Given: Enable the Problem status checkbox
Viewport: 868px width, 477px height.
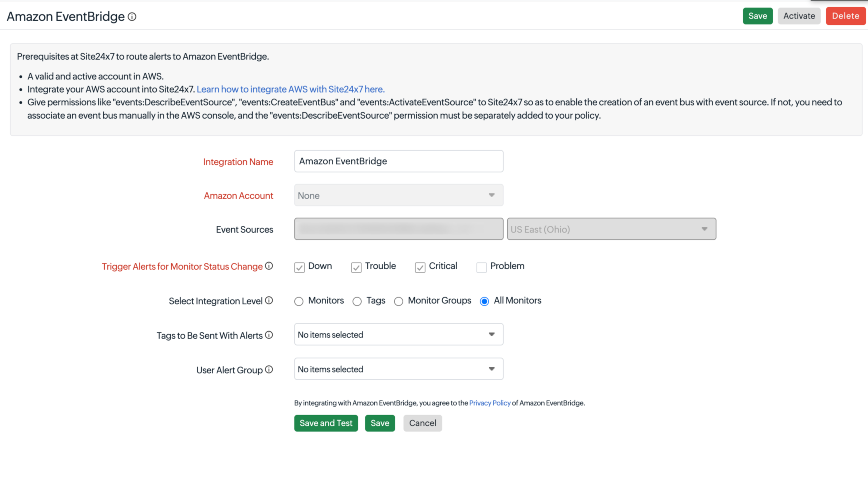Looking at the screenshot, I should tap(481, 267).
